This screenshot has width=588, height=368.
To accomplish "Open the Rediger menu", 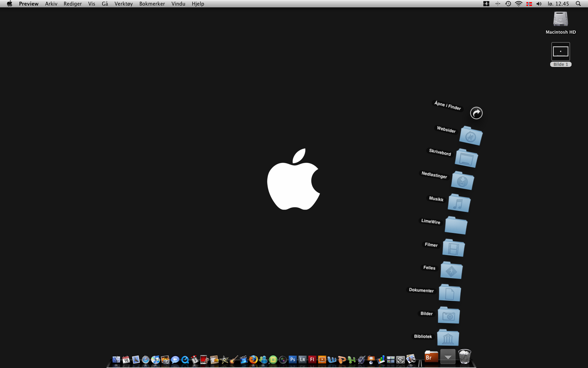I will [x=72, y=4].
